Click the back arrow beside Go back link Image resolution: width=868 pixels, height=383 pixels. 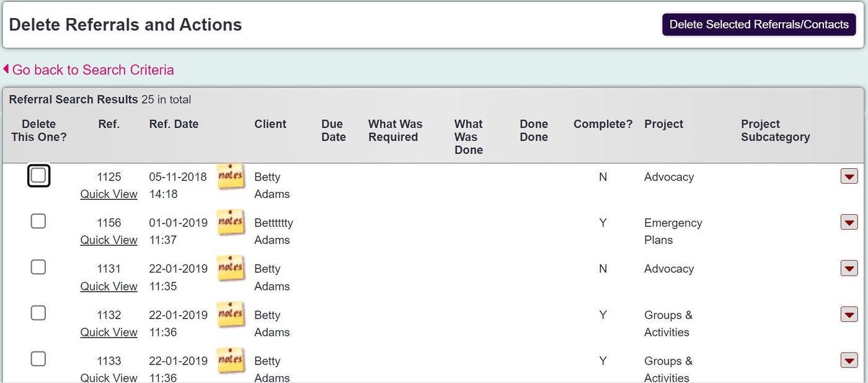[6, 68]
